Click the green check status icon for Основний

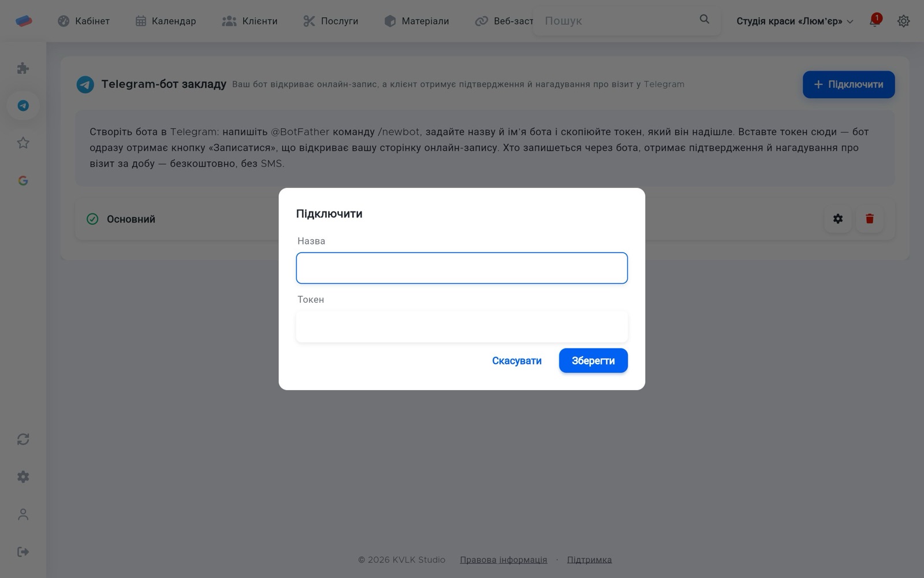(92, 219)
